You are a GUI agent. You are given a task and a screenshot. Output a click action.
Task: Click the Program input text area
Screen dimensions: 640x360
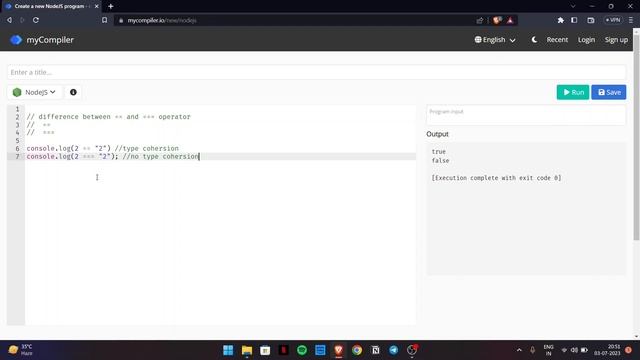click(526, 115)
